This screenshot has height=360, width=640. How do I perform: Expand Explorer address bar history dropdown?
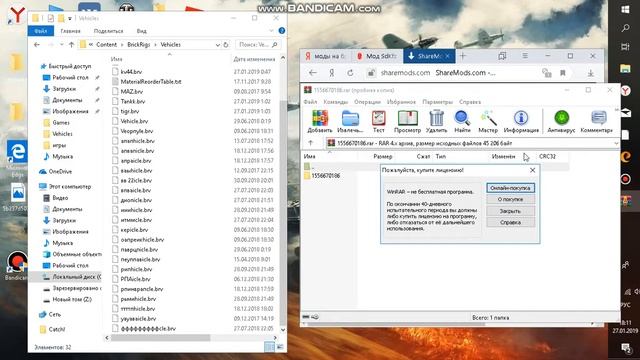pos(218,45)
